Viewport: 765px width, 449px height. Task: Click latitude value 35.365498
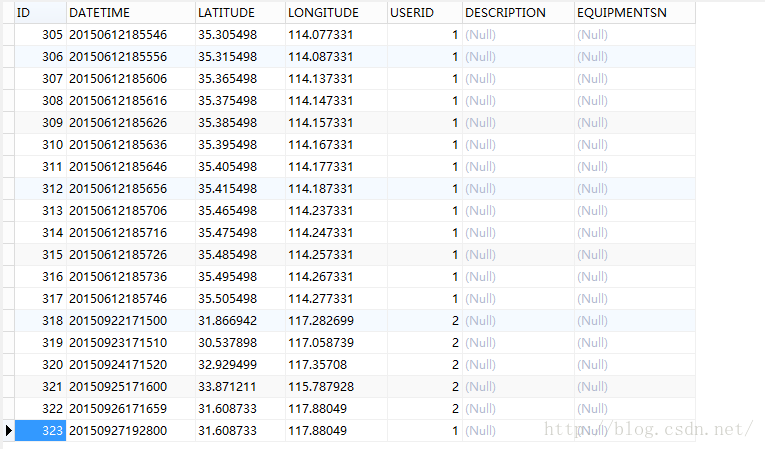coord(240,79)
